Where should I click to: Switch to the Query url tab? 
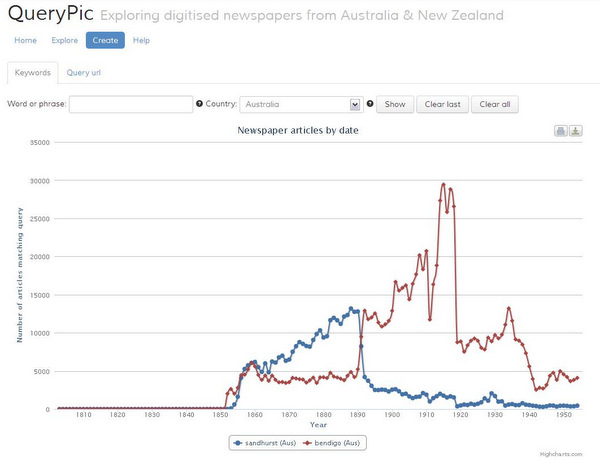point(84,73)
